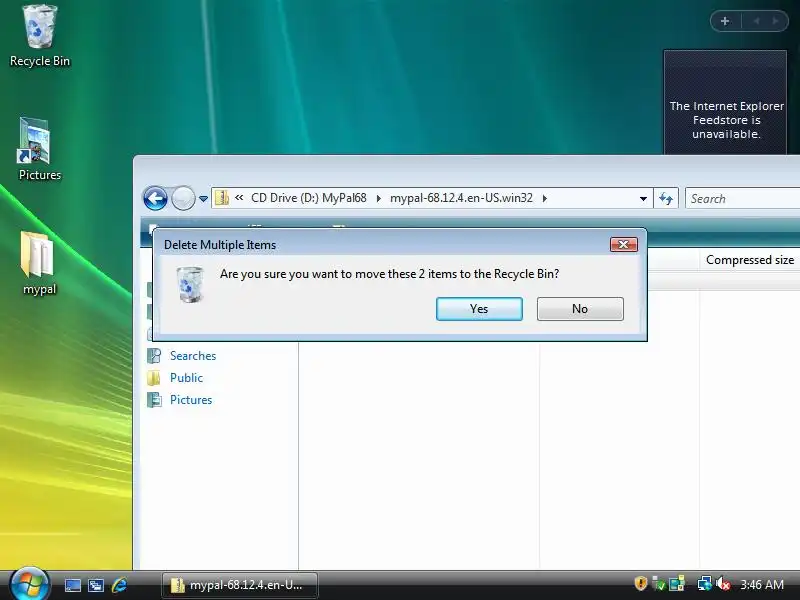Focus the Explorer Search box
This screenshot has width=800, height=600.
click(742, 198)
